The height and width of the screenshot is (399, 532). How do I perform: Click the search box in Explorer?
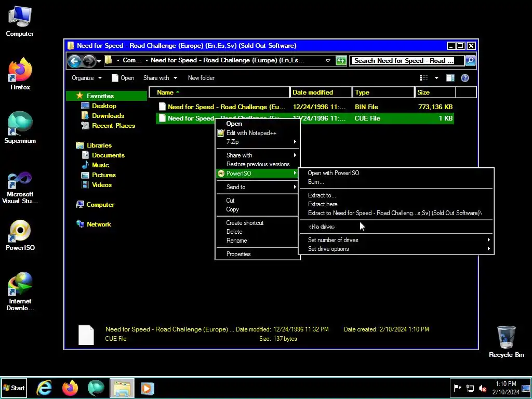tap(407, 61)
